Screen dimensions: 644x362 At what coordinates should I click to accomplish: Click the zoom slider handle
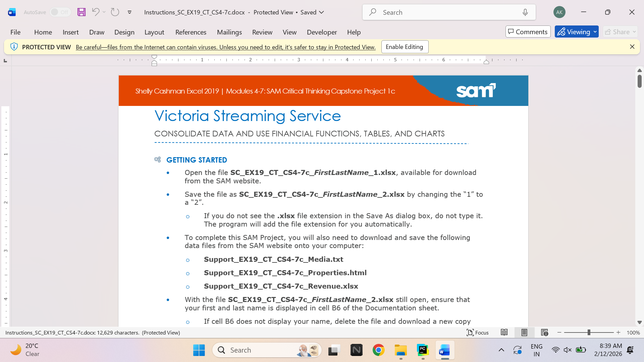[x=589, y=333]
